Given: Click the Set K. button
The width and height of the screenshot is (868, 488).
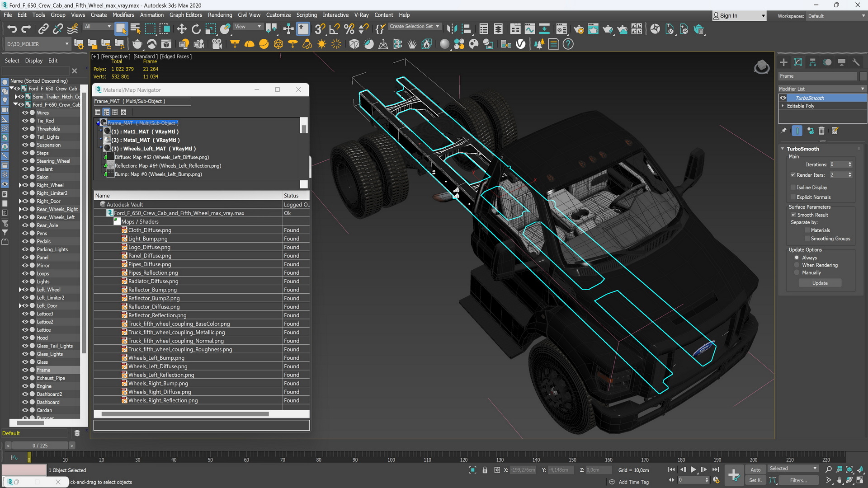Looking at the screenshot, I should click(755, 480).
